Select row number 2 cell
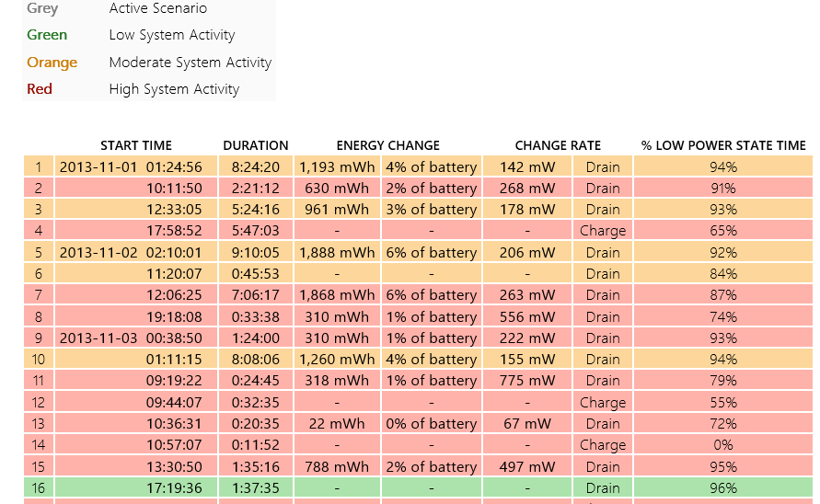820x504 pixels. pyautogui.click(x=38, y=189)
